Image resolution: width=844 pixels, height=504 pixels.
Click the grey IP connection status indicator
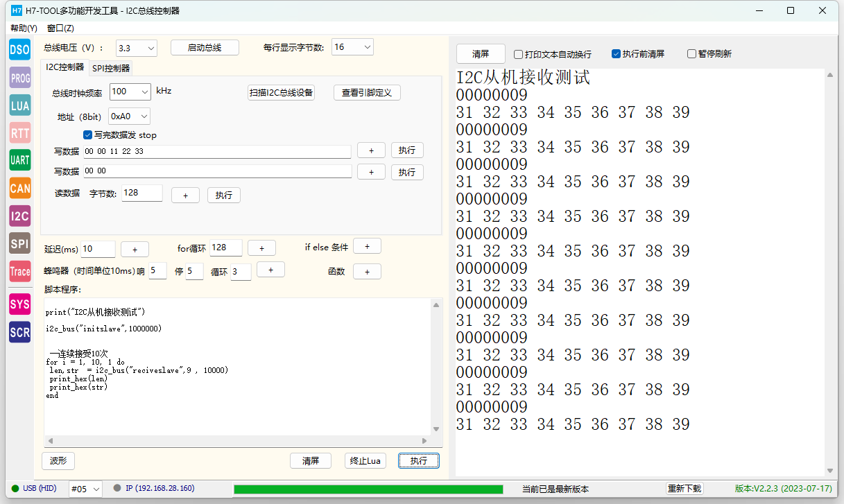(x=117, y=488)
